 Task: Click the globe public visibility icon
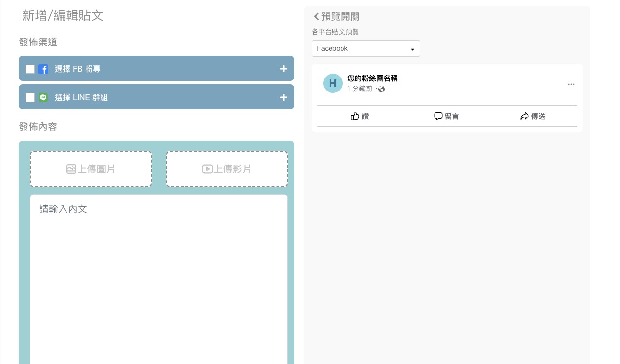click(382, 89)
